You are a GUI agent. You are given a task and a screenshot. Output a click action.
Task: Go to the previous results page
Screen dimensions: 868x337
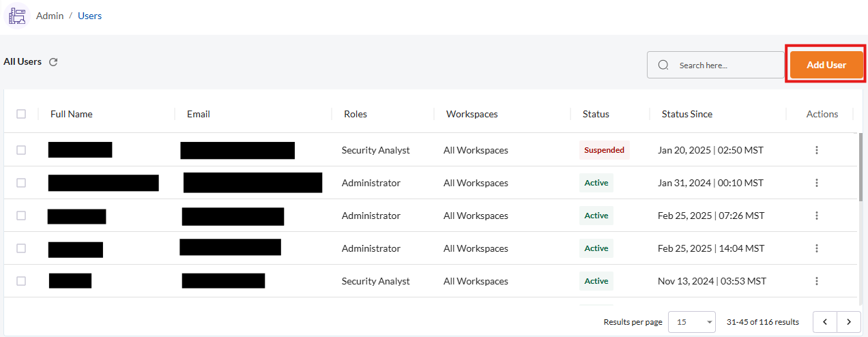tap(825, 321)
